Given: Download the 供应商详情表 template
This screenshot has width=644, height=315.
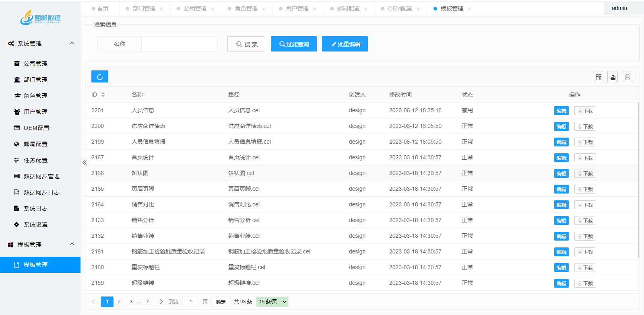Looking at the screenshot, I should [x=585, y=126].
